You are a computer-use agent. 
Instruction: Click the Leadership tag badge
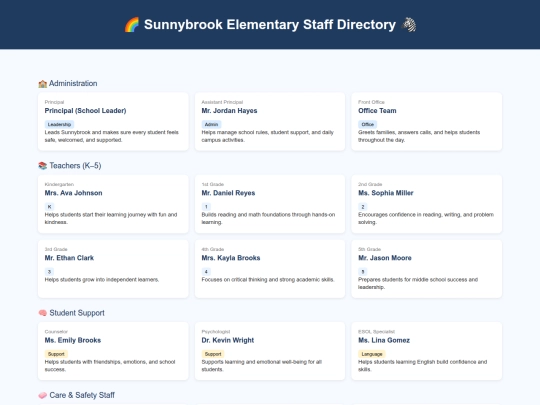click(x=59, y=124)
